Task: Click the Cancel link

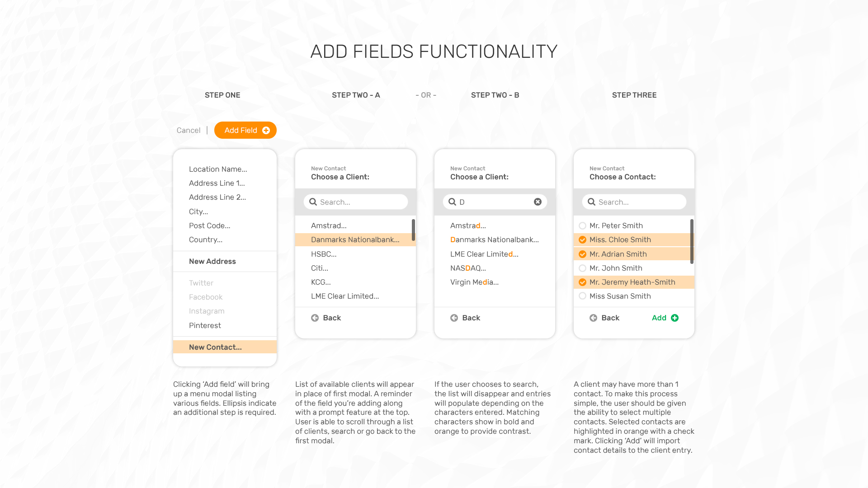Action: 189,131
